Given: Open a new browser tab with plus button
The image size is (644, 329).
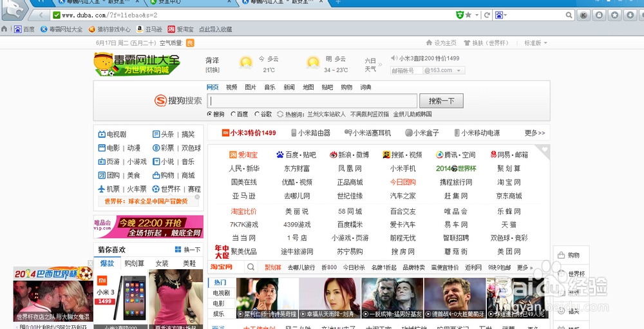Looking at the screenshot, I should pyautogui.click(x=338, y=2).
